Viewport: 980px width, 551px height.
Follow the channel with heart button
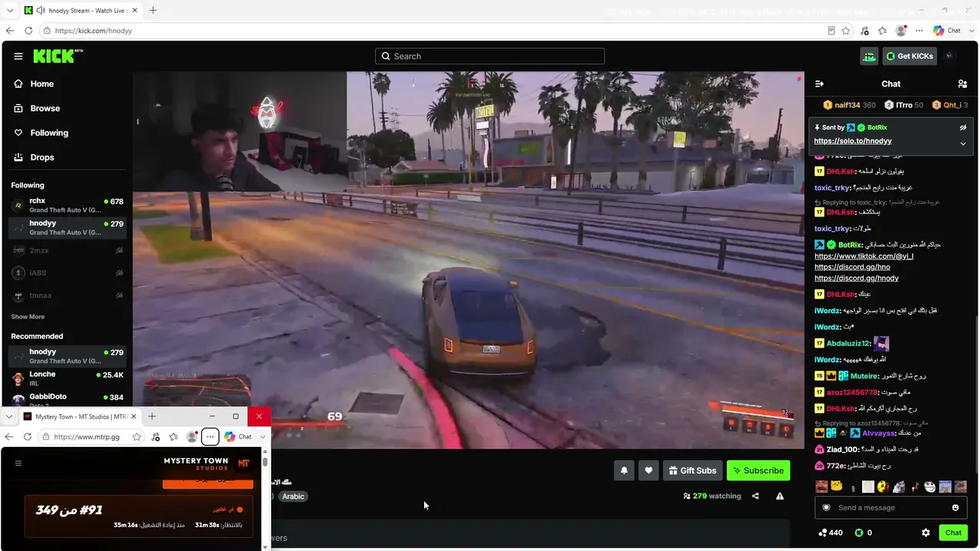648,471
